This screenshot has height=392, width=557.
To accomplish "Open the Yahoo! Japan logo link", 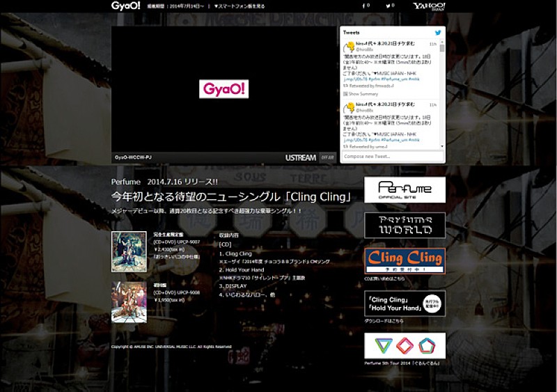I will click(428, 6).
